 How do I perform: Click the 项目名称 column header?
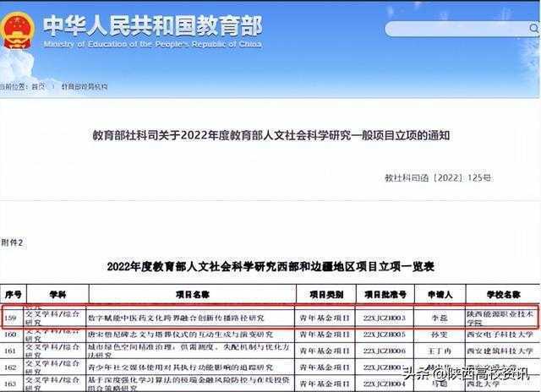192,295
